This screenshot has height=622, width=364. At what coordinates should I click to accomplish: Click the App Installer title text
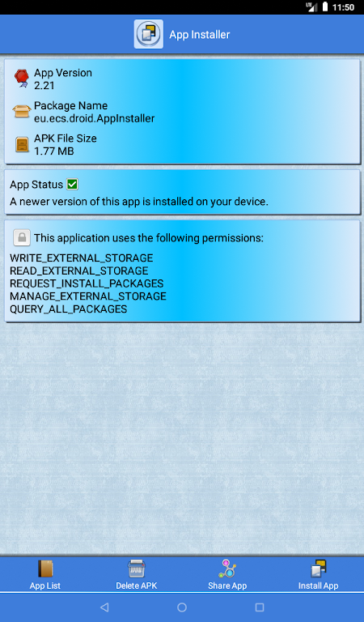click(x=200, y=35)
